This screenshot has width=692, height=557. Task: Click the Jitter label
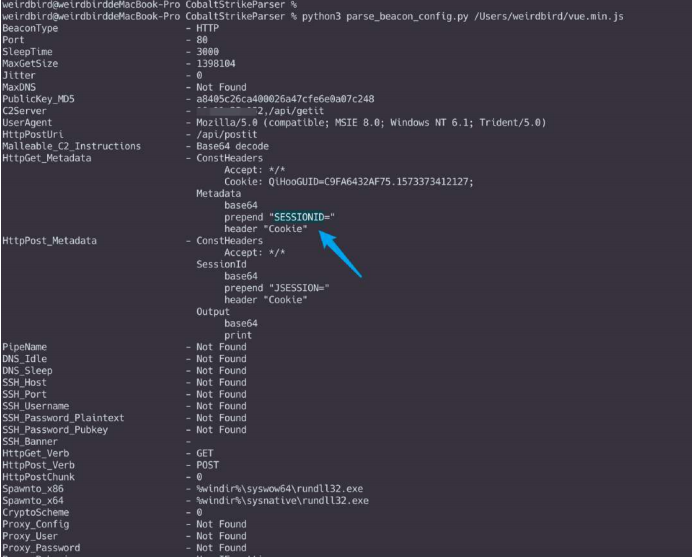point(19,75)
